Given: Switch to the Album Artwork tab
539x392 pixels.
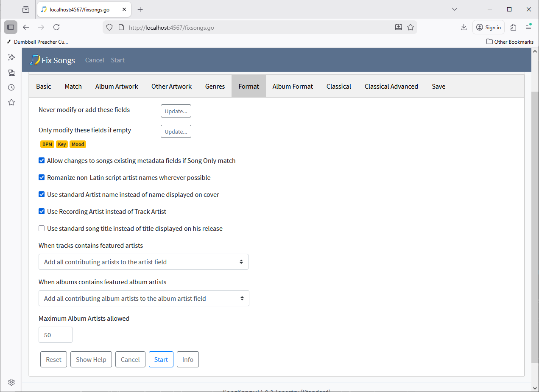Looking at the screenshot, I should [x=117, y=87].
